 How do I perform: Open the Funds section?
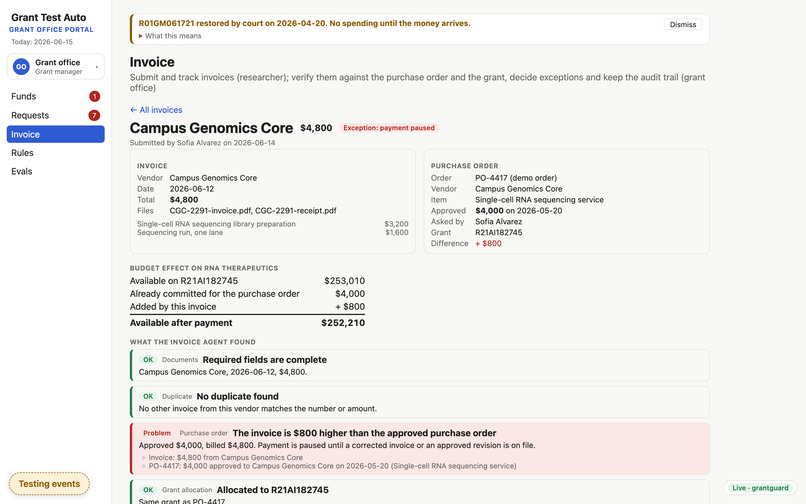pyautogui.click(x=56, y=96)
